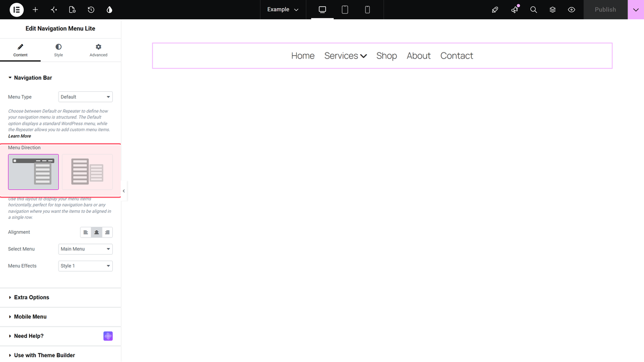Click the About menu item in preview
The image size is (644, 362).
[419, 56]
